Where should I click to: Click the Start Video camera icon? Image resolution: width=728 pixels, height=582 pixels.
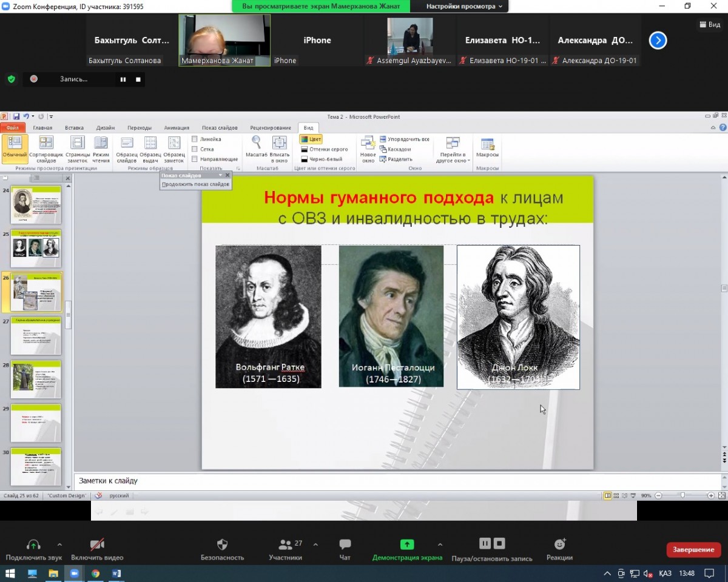pyautogui.click(x=97, y=544)
